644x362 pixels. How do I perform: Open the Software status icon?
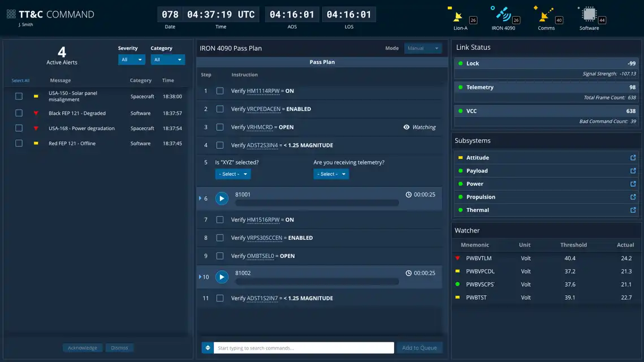click(x=589, y=14)
